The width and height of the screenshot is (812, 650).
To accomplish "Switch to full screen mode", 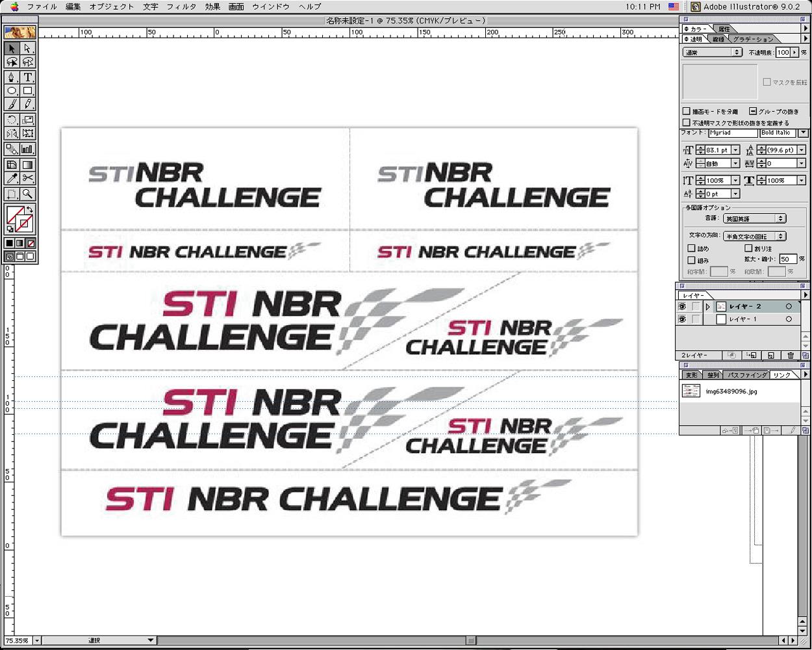I will coord(31,256).
